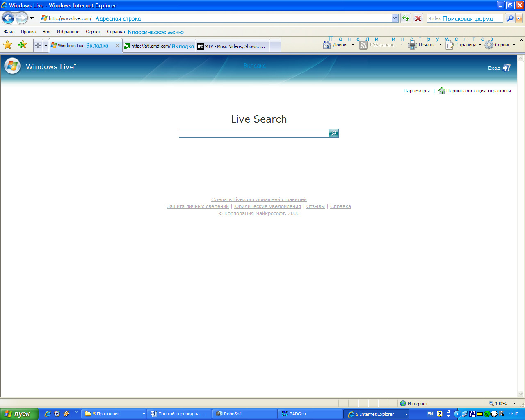The width and height of the screenshot is (525, 420).
Task: Click the Интернет security zone status
Action: pyautogui.click(x=414, y=404)
